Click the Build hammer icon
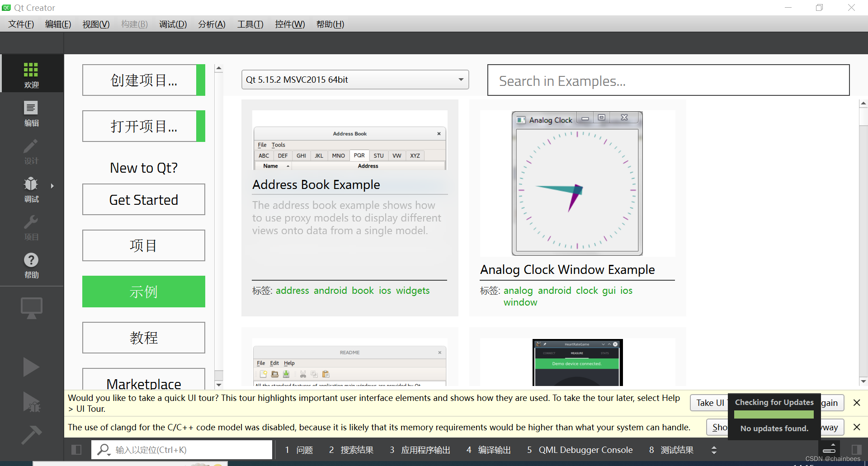 32,434
